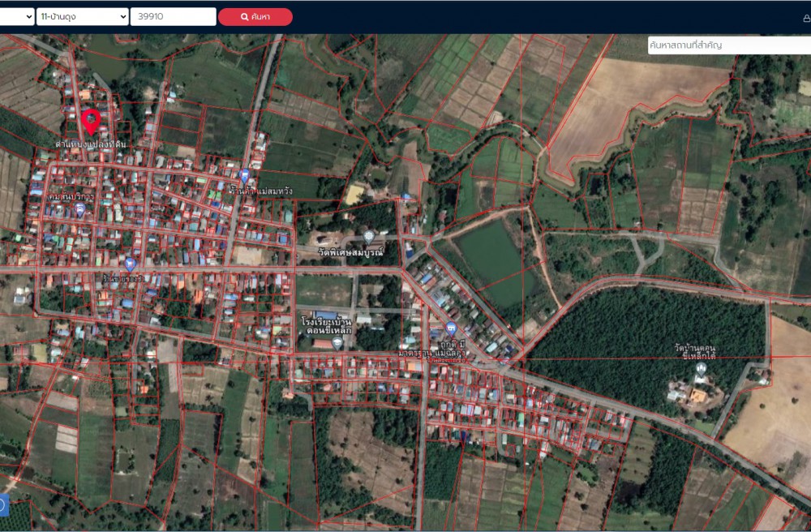Click the วัดพิเศษสมบูรณ์ place label
The image size is (811, 532).
pyautogui.click(x=350, y=252)
